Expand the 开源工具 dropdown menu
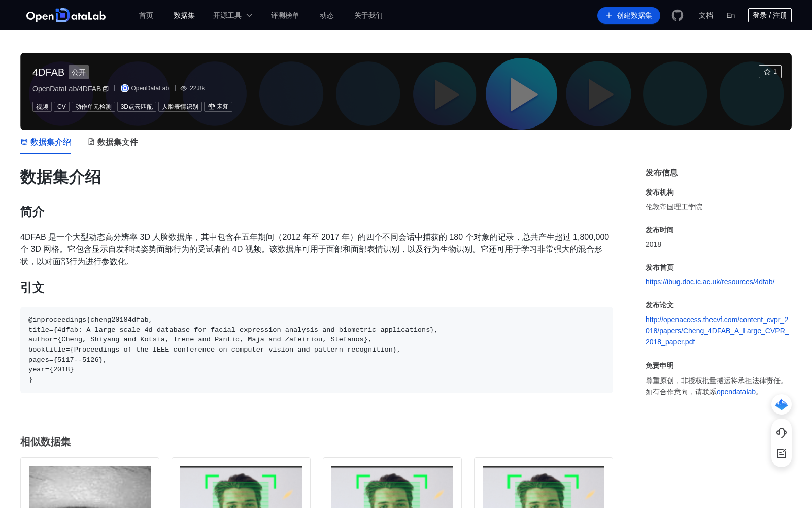Screen dimensions: 812x508 tap(232, 15)
